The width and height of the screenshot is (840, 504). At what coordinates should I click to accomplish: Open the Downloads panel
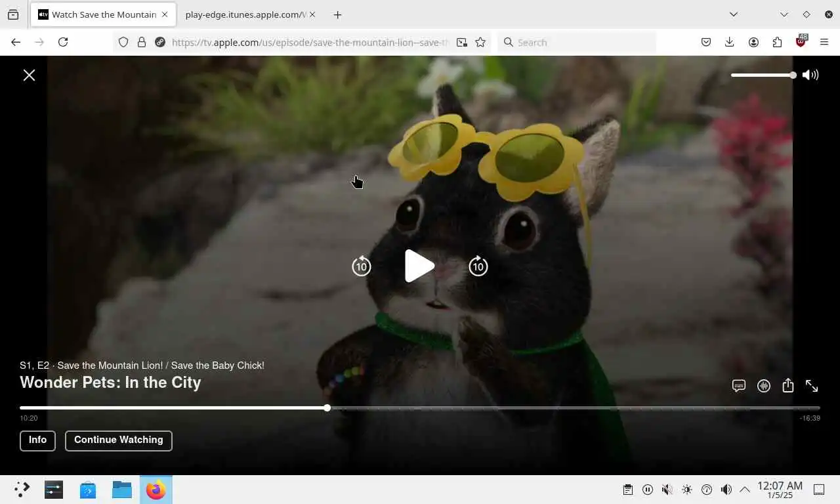coord(729,42)
